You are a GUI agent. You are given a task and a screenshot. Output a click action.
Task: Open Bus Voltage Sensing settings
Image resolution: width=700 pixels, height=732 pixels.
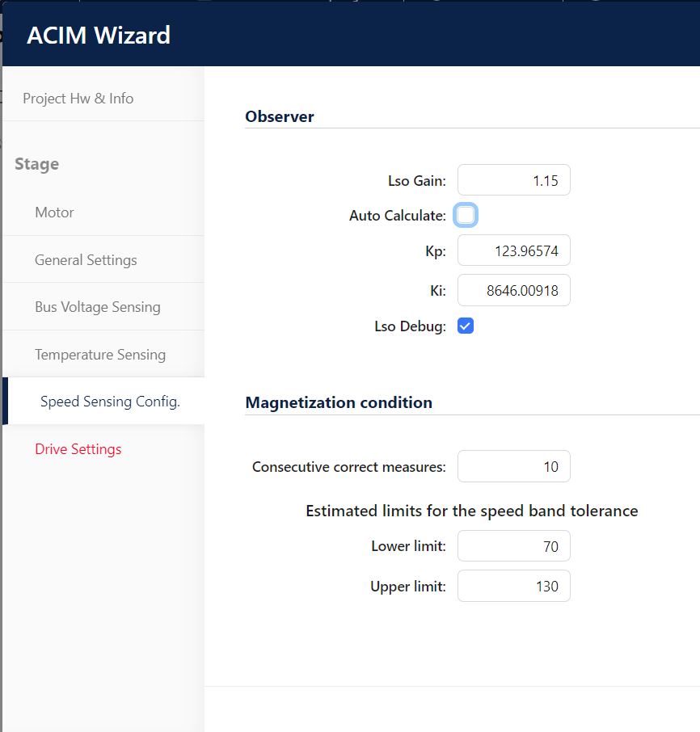[98, 307]
